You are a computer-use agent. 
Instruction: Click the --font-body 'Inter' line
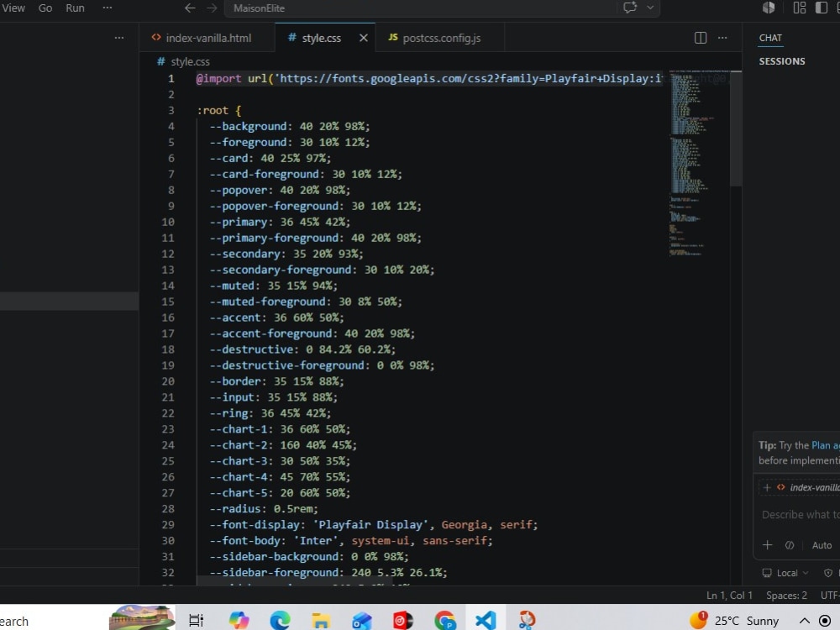tap(351, 540)
